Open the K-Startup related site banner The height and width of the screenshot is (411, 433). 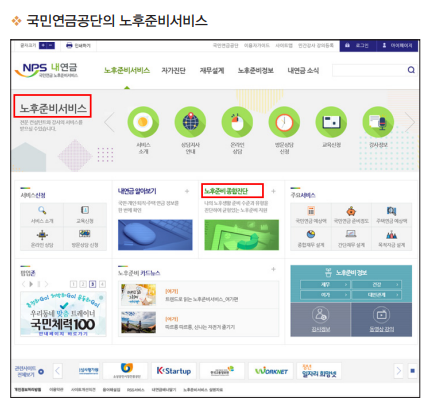[x=174, y=371]
